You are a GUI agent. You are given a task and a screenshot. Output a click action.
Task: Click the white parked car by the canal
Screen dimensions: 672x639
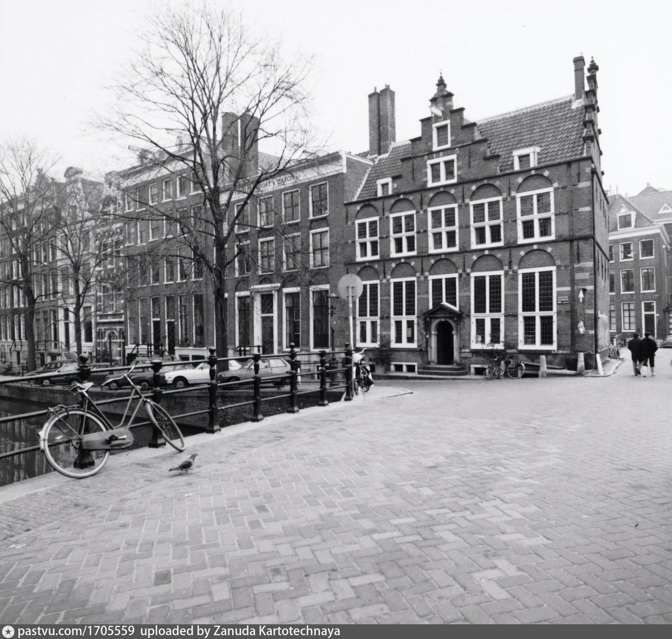(187, 374)
